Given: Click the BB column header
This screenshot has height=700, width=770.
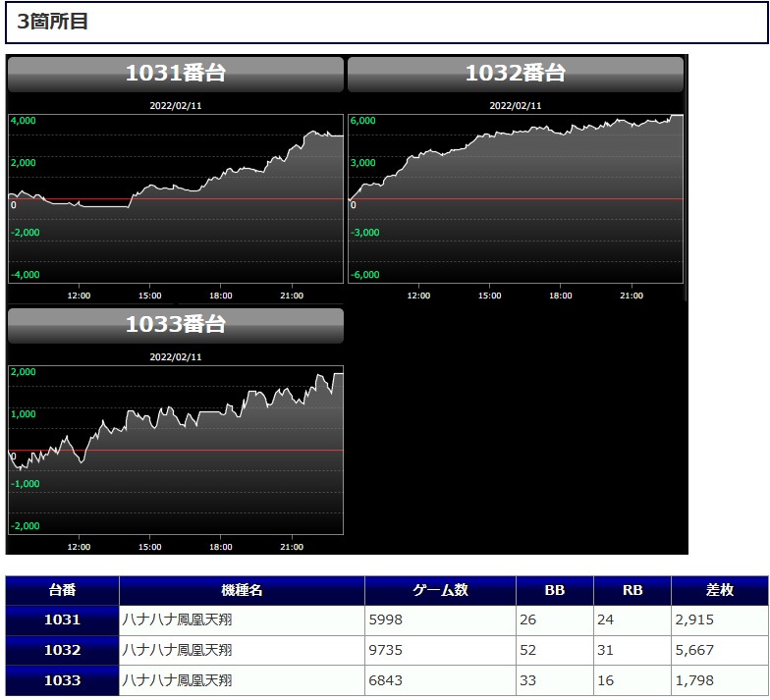Looking at the screenshot, I should [555, 590].
